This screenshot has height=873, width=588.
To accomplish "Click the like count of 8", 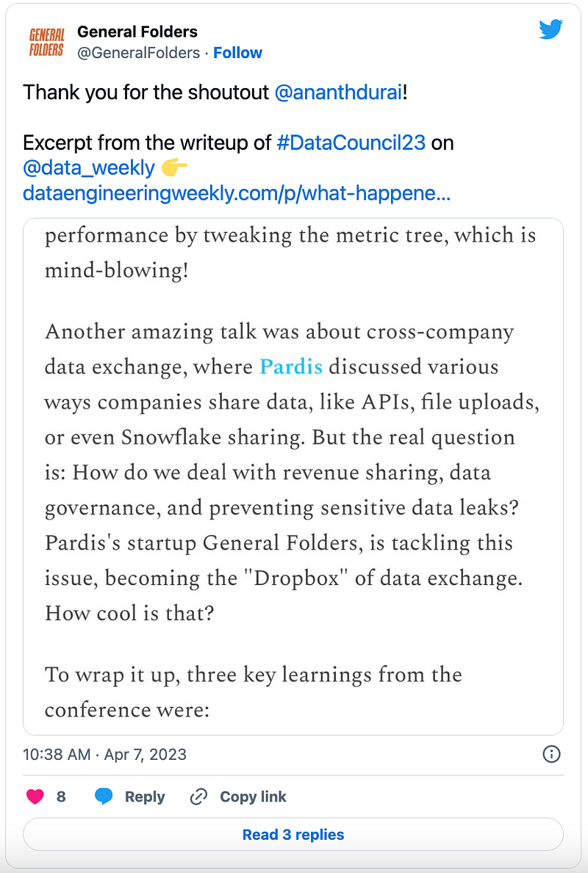I will [61, 797].
